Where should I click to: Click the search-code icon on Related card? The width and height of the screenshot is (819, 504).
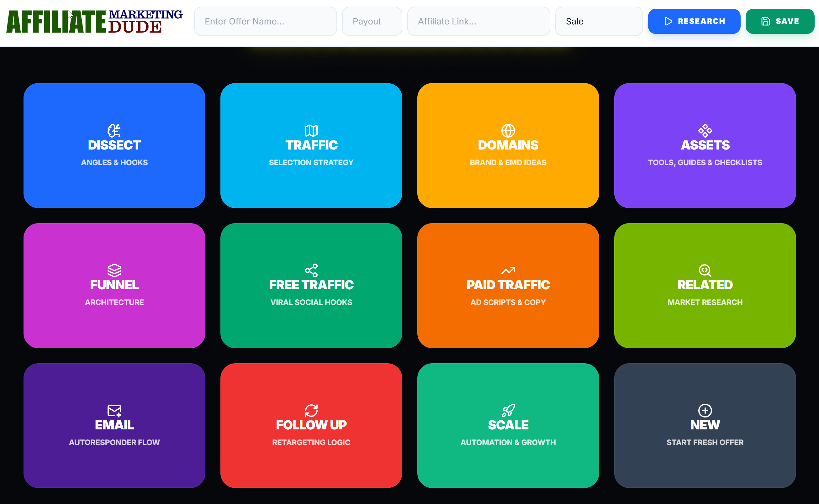(705, 270)
